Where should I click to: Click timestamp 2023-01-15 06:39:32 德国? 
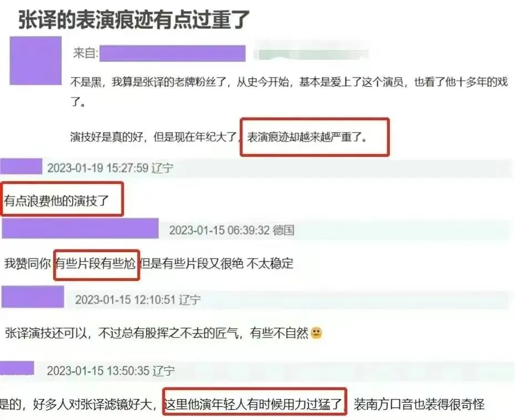coord(231,230)
